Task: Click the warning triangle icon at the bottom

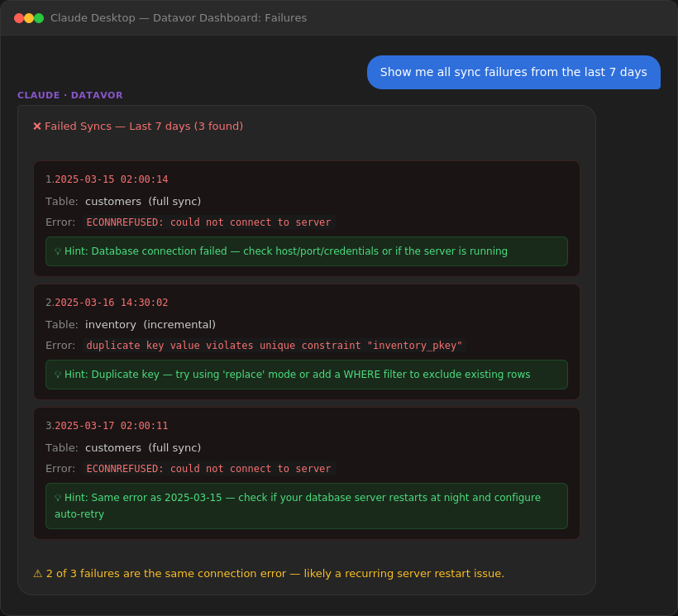Action: [36, 573]
